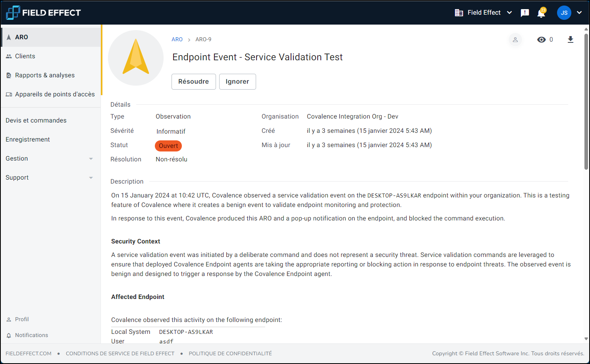Open Appareils de points d'accès
Viewport: 590px width, 364px height.
point(51,94)
